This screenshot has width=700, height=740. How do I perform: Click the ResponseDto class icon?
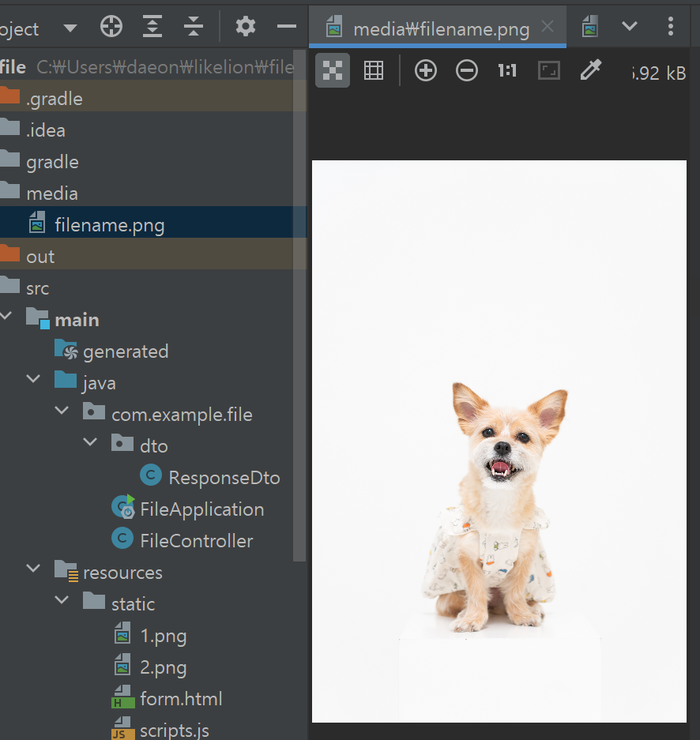(151, 475)
